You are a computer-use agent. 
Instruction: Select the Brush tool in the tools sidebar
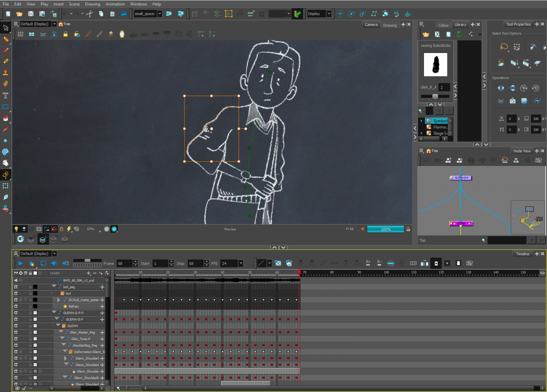pos(6,50)
